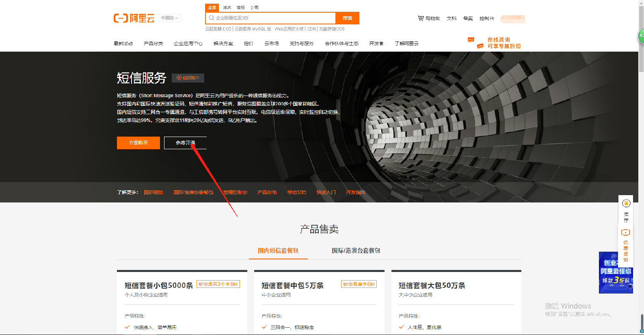Image resolution: width=644 pixels, height=335 pixels.
Task: Open the 产品分类 nav menu
Action: pos(153,44)
